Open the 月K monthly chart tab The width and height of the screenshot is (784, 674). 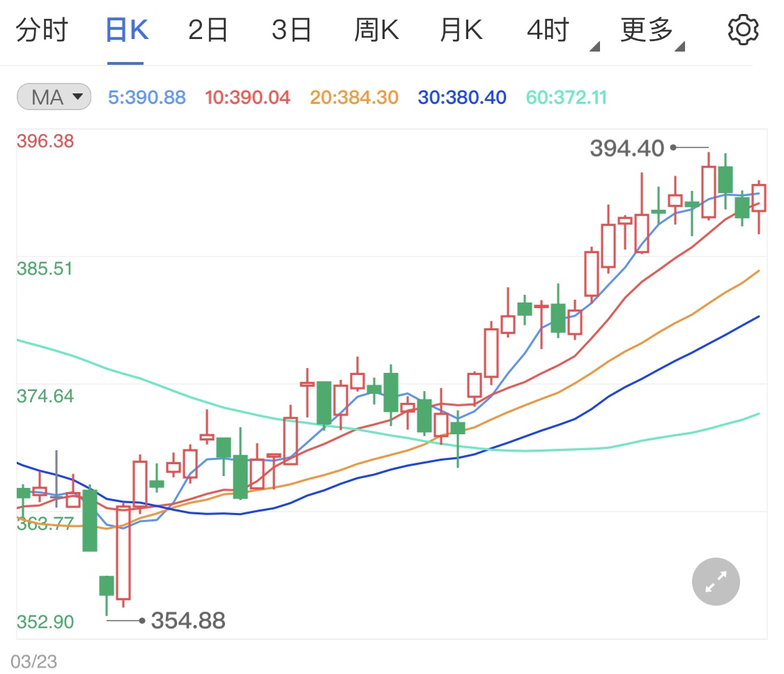[461, 30]
